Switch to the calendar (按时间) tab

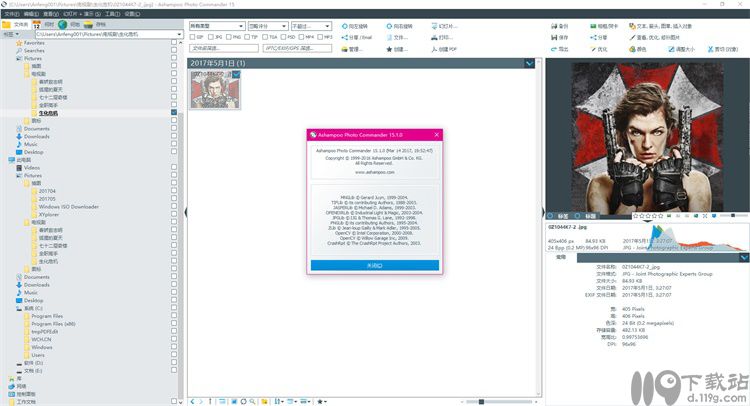tap(43, 24)
